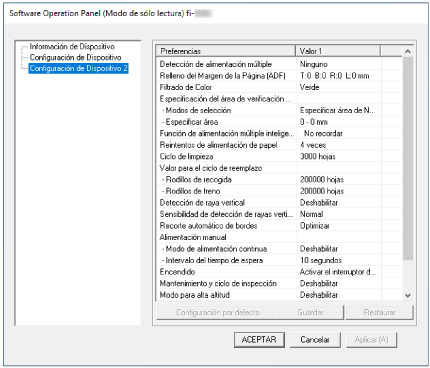
Task: Select the Especificar área row
Action: [279, 122]
